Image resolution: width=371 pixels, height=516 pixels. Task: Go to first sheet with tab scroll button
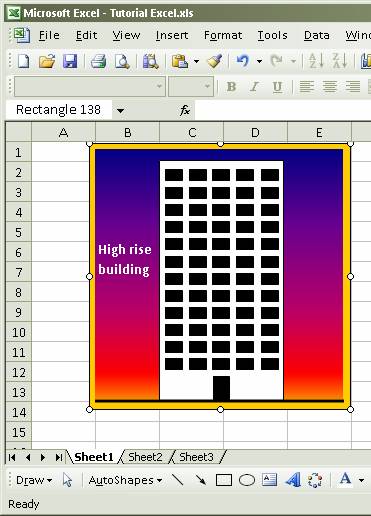pyautogui.click(x=12, y=457)
